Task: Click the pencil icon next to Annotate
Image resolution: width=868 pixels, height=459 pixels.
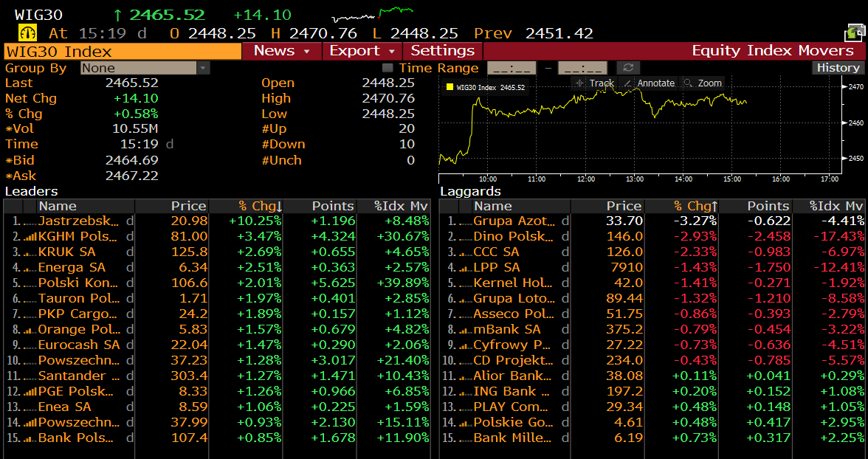Action: tap(627, 83)
